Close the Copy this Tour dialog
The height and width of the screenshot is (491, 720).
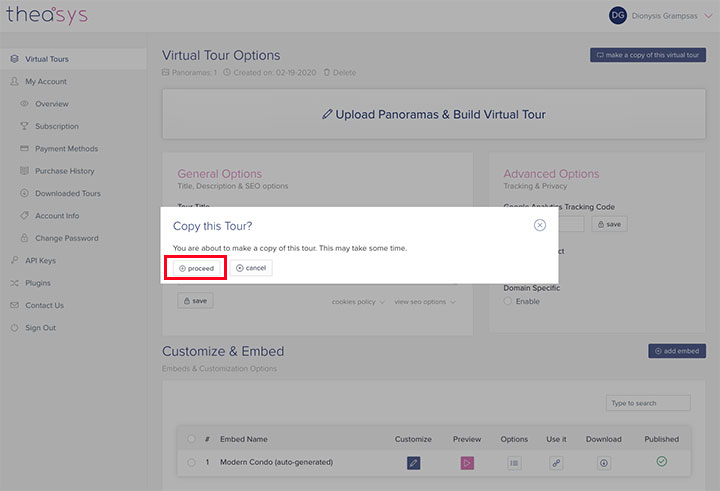[x=540, y=225]
